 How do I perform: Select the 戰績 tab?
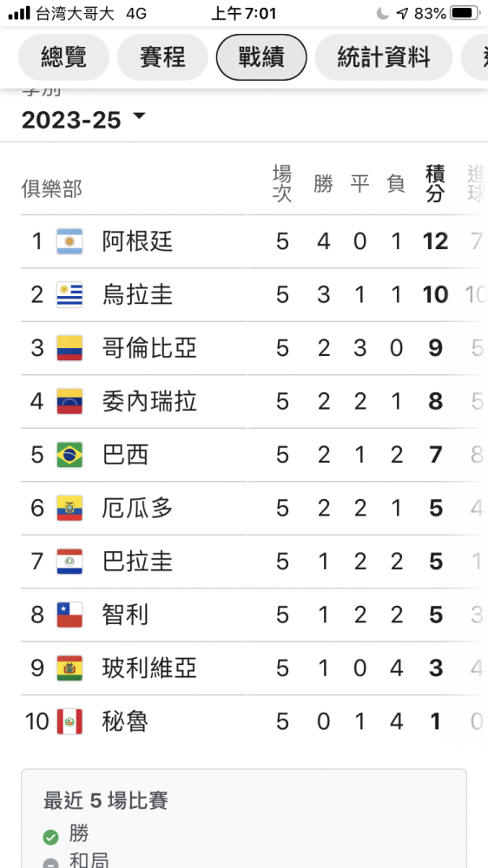point(261,57)
